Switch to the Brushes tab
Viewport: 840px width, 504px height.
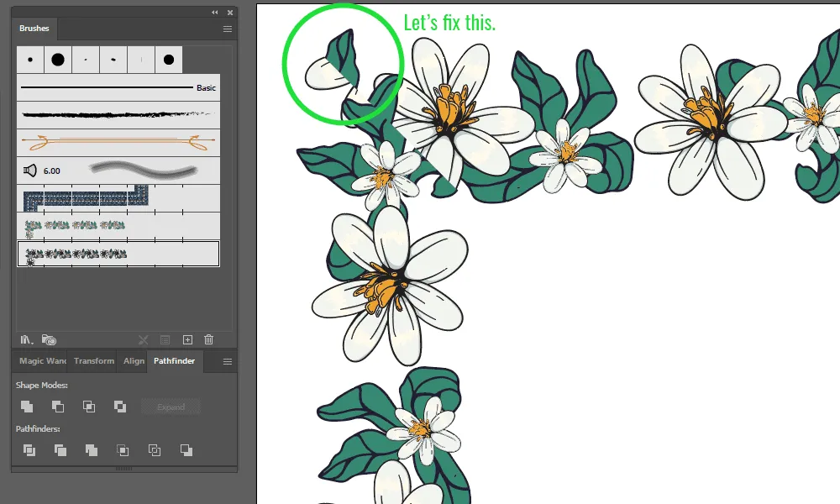[34, 29]
